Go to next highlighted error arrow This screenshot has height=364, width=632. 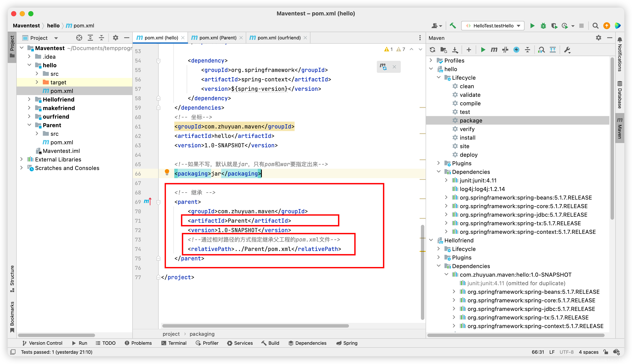[x=420, y=49]
